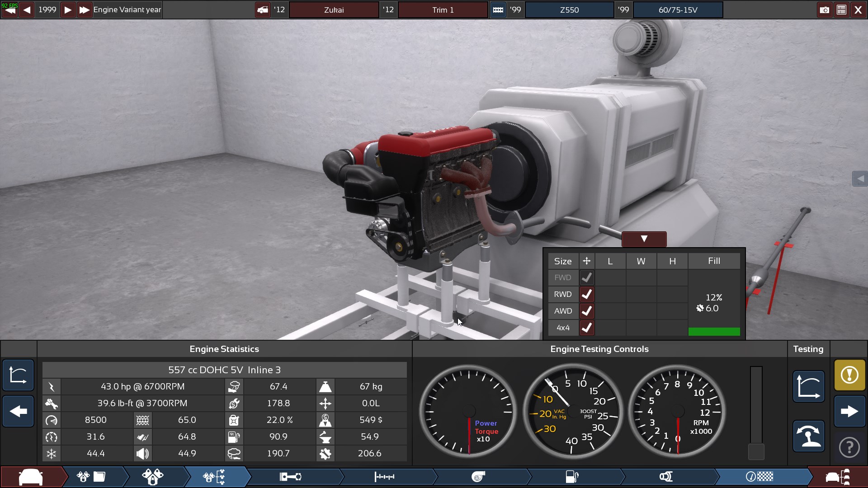Viewport: 868px width, 488px height.
Task: Click the car model icon next to '12
Action: (x=263, y=9)
